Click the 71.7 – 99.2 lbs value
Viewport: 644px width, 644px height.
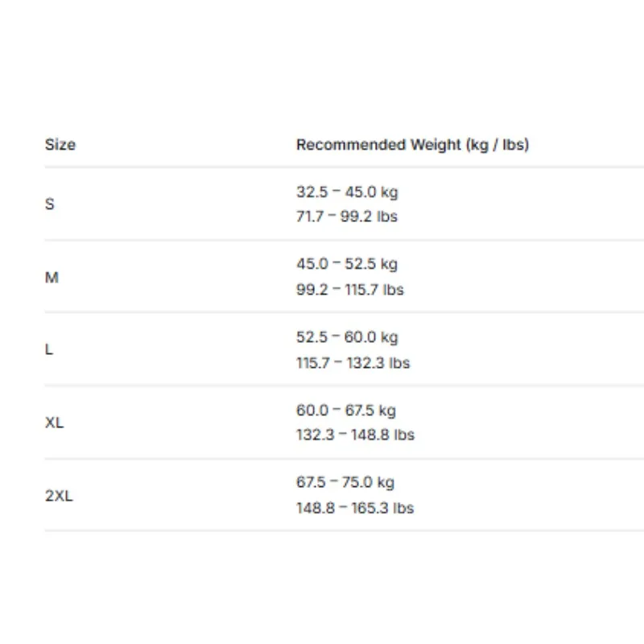pos(347,216)
